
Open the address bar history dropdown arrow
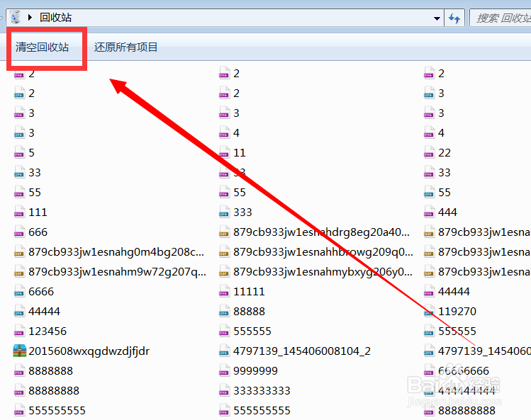437,18
